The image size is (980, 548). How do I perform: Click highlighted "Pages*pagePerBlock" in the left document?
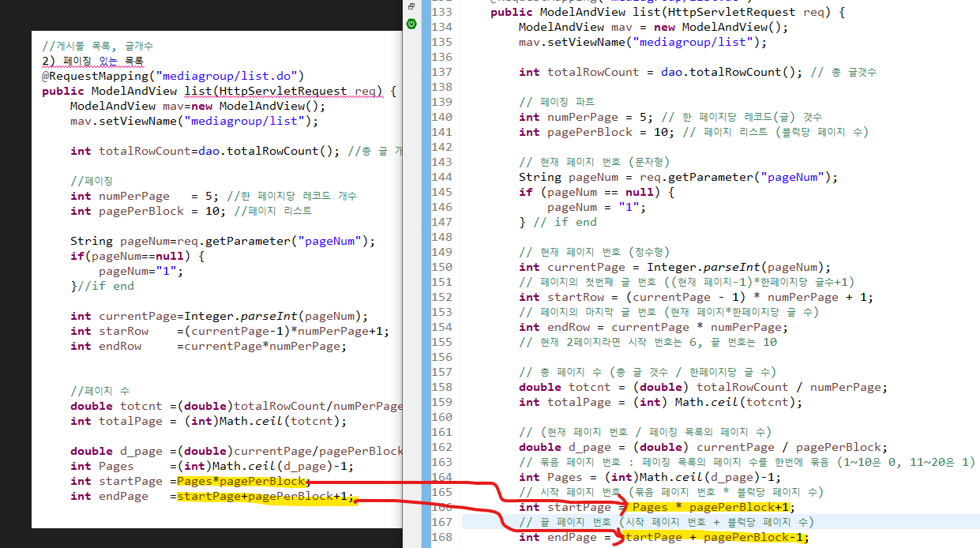click(241, 481)
